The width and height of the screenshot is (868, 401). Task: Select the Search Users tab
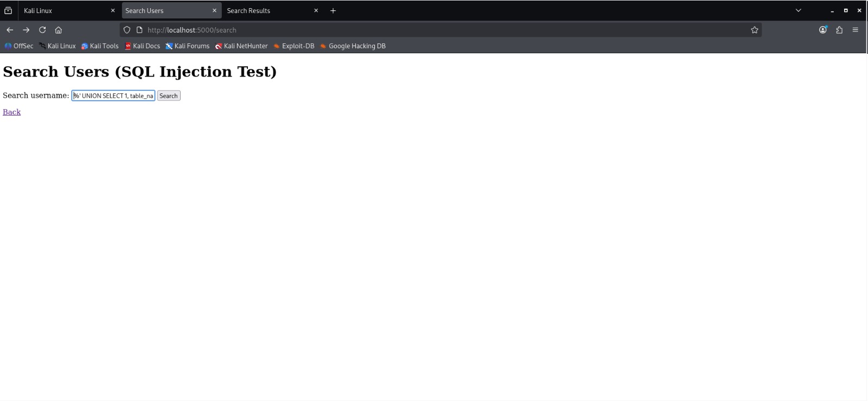pyautogui.click(x=171, y=10)
